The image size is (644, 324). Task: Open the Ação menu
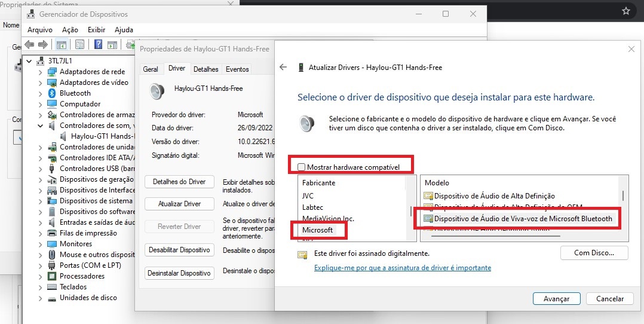pos(70,30)
